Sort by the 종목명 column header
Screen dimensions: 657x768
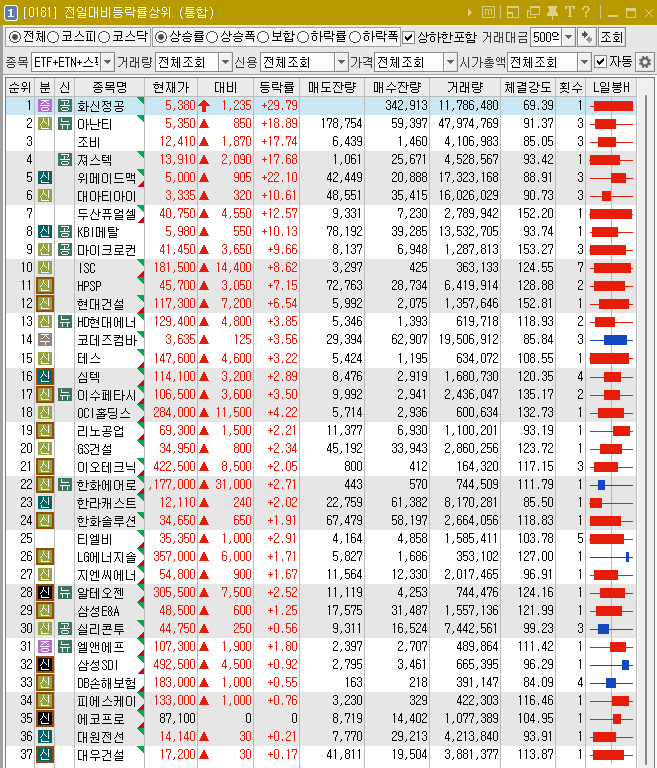(x=109, y=88)
